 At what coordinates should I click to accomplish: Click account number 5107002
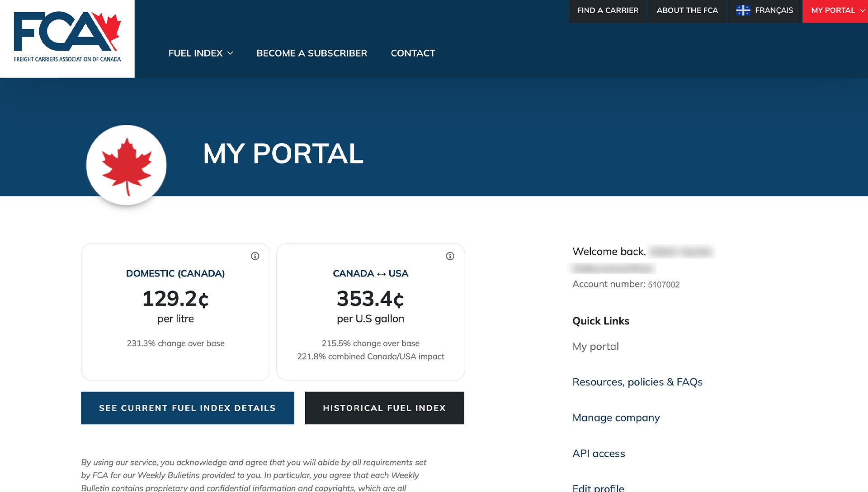664,285
